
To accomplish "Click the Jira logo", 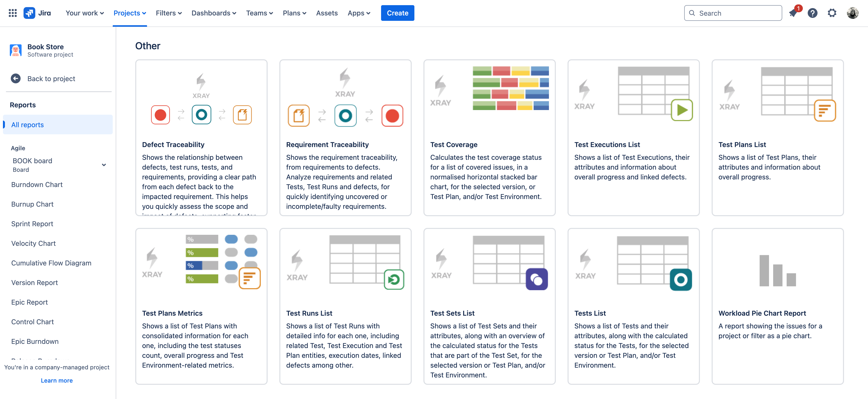I will pyautogui.click(x=37, y=13).
